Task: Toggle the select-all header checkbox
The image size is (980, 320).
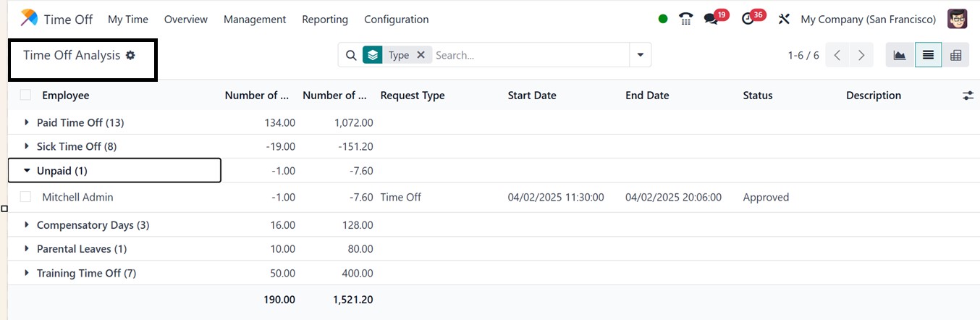Action: coord(26,96)
